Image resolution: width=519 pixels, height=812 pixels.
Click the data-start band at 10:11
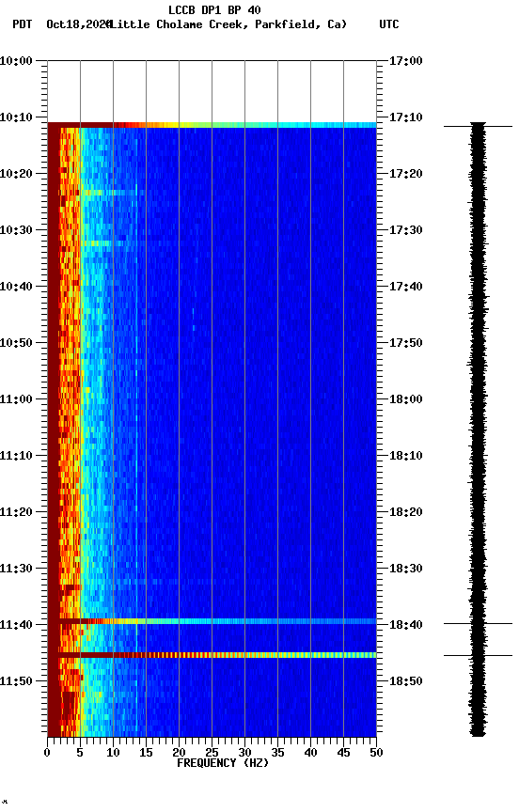pos(212,125)
